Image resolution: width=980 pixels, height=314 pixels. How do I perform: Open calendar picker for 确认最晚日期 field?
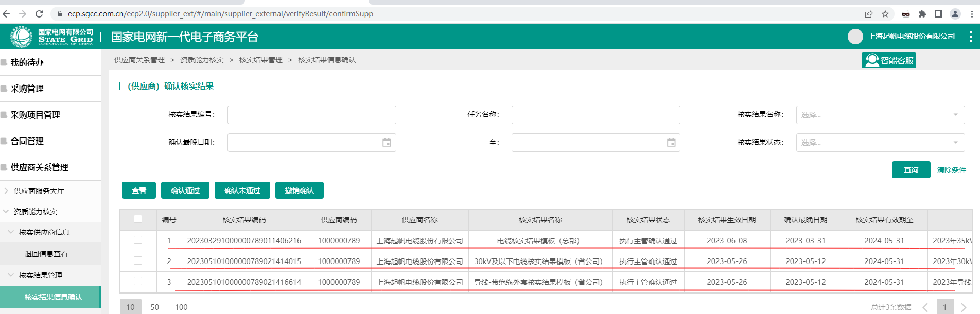click(387, 143)
